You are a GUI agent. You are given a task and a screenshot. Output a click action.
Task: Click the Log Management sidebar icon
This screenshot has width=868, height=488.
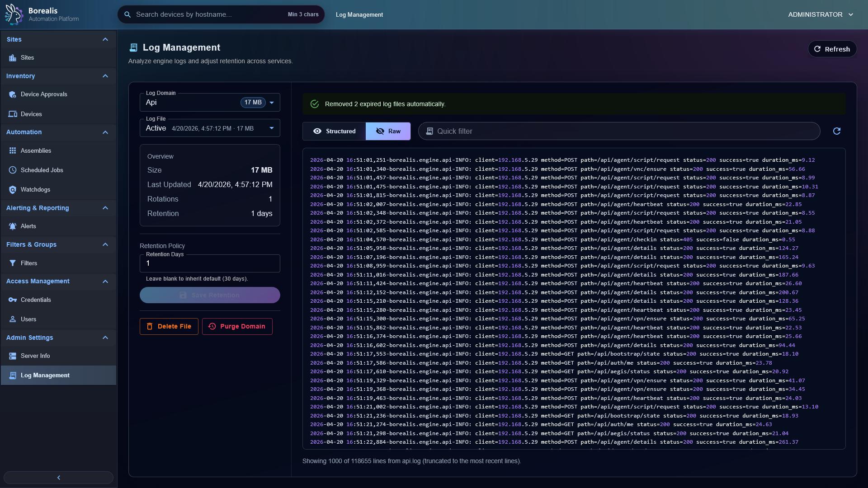coord(13,375)
